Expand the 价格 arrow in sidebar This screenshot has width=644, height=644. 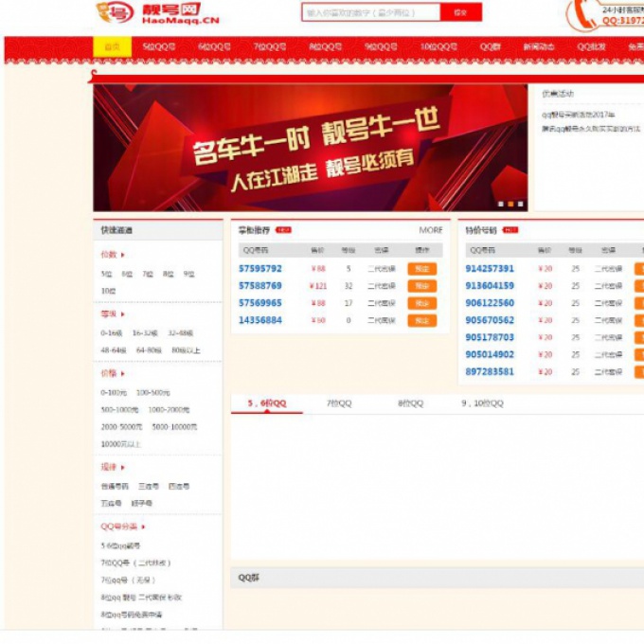coord(122,374)
